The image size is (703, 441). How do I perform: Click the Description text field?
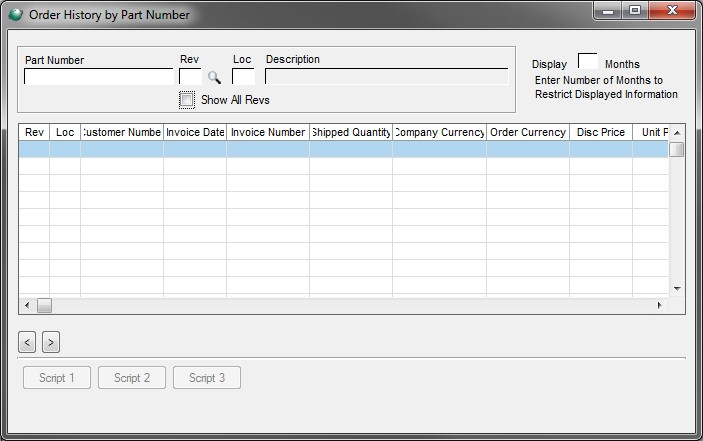click(x=387, y=77)
